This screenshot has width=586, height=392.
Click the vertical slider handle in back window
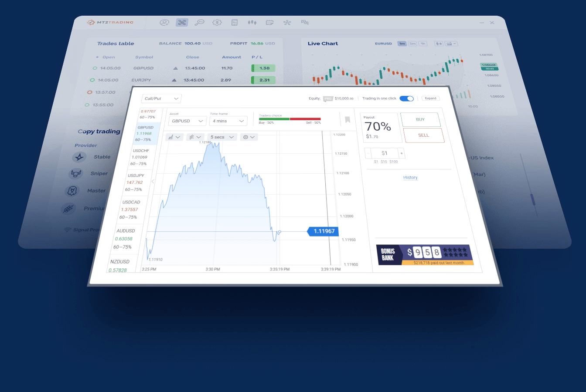(x=532, y=199)
